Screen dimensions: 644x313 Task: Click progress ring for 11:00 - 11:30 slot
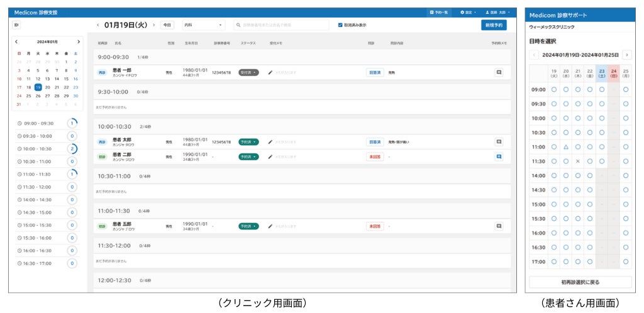[x=72, y=174]
